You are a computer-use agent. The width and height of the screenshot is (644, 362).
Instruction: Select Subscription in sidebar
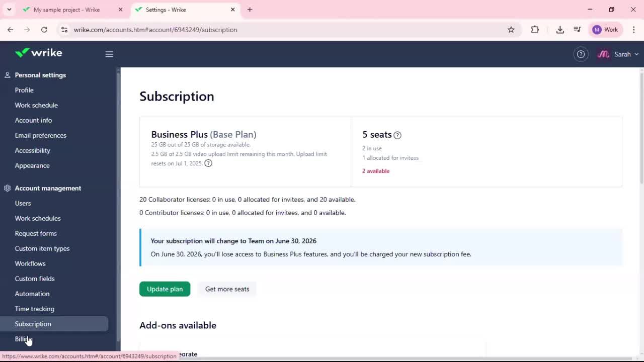pos(54,324)
